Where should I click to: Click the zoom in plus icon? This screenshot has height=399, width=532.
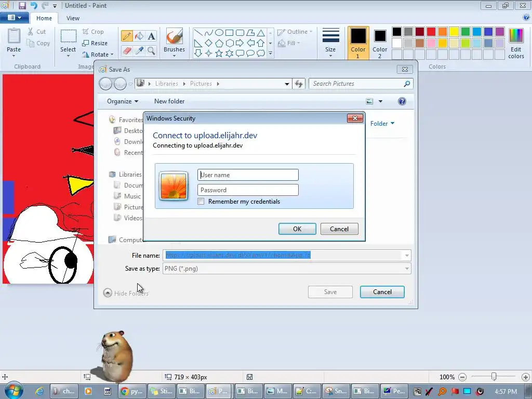click(x=526, y=377)
